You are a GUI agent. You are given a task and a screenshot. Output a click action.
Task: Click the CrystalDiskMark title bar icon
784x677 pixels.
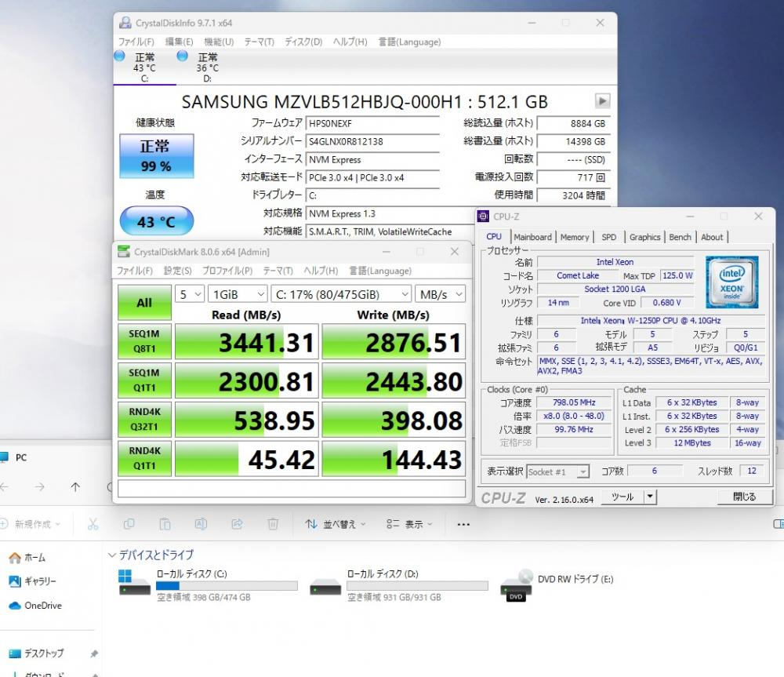click(124, 252)
